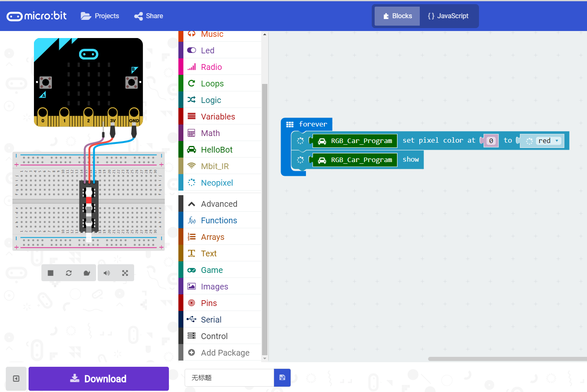Open the red color dropdown
Image resolution: width=587 pixels, height=392 pixels.
pos(549,141)
